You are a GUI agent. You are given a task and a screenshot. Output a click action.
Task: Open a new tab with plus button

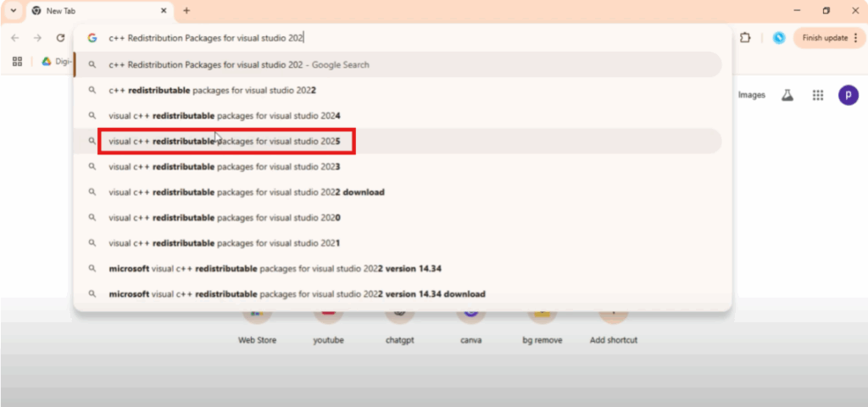point(186,10)
